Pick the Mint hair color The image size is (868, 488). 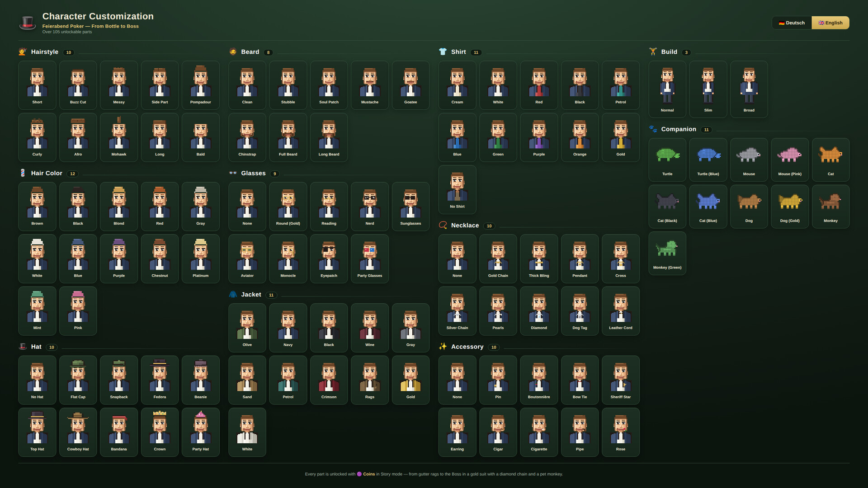click(37, 311)
